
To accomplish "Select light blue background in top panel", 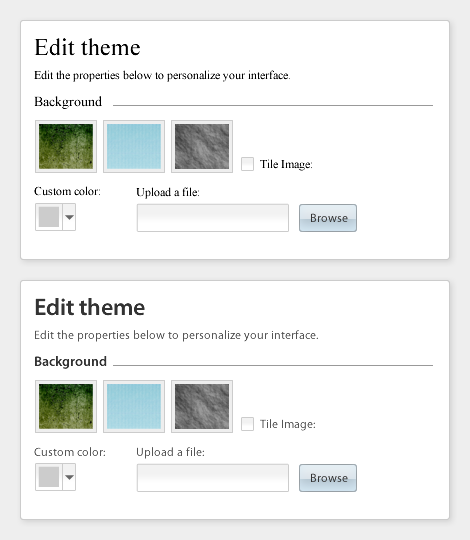I will tap(134, 146).
